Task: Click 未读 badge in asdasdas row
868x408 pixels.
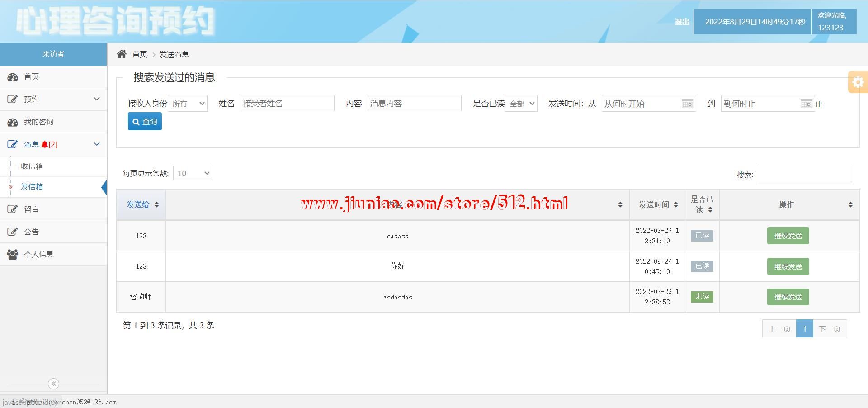Action: tap(702, 297)
